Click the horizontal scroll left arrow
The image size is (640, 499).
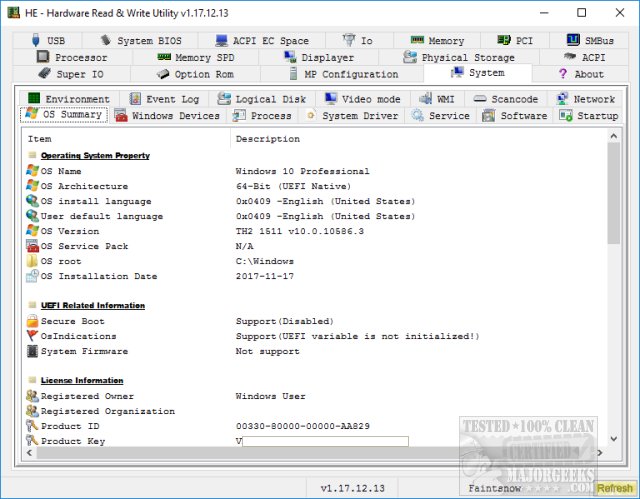click(x=29, y=452)
